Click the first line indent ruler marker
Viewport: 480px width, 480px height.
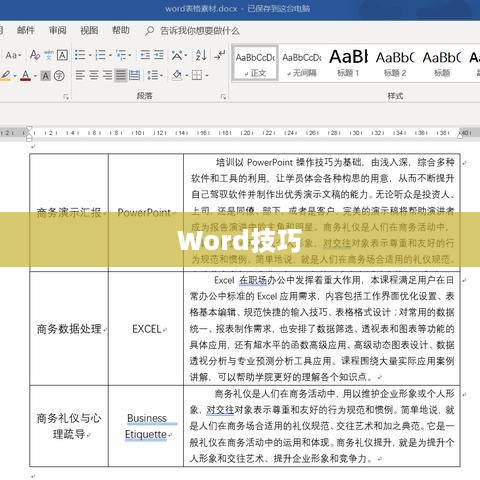(x=29, y=129)
